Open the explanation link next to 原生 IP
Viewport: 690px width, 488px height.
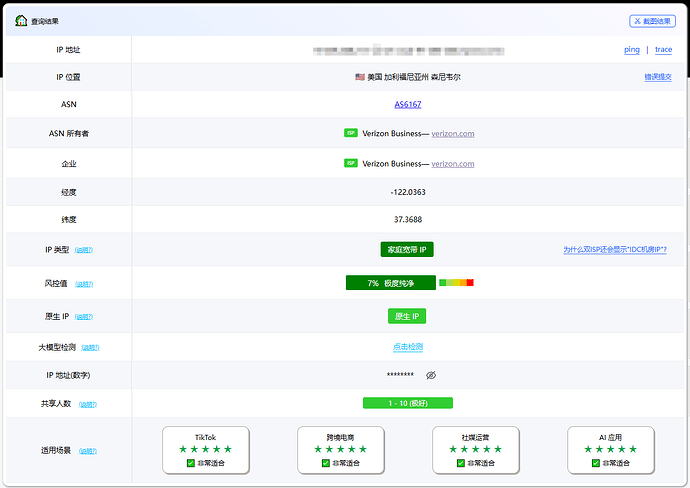[x=84, y=317]
